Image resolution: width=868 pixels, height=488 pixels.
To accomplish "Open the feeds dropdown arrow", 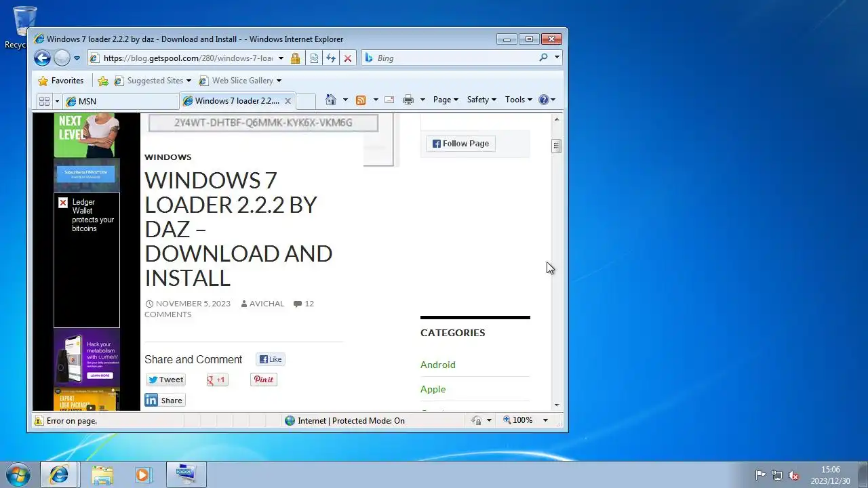I will coord(376,100).
